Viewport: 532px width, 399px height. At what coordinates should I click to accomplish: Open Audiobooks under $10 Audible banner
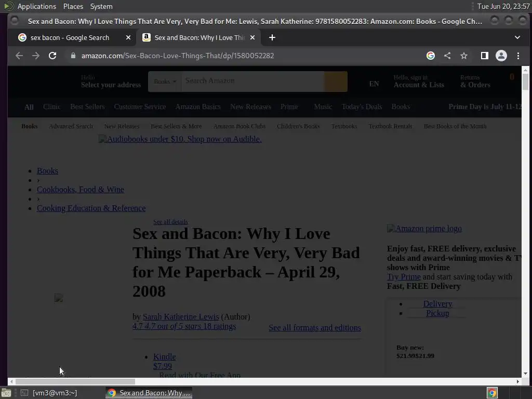pos(180,139)
